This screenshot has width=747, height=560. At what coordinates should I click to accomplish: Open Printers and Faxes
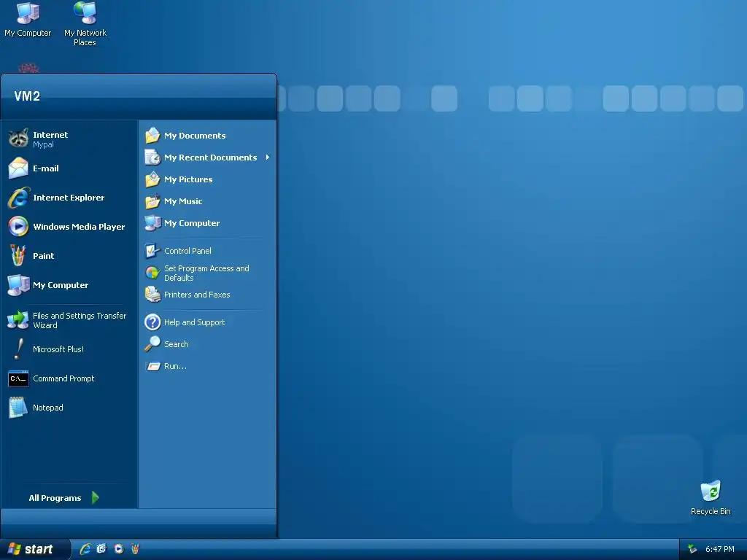click(208, 295)
